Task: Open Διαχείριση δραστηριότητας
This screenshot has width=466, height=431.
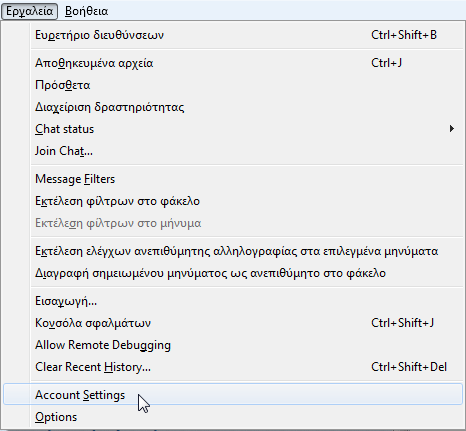Action: point(233,107)
